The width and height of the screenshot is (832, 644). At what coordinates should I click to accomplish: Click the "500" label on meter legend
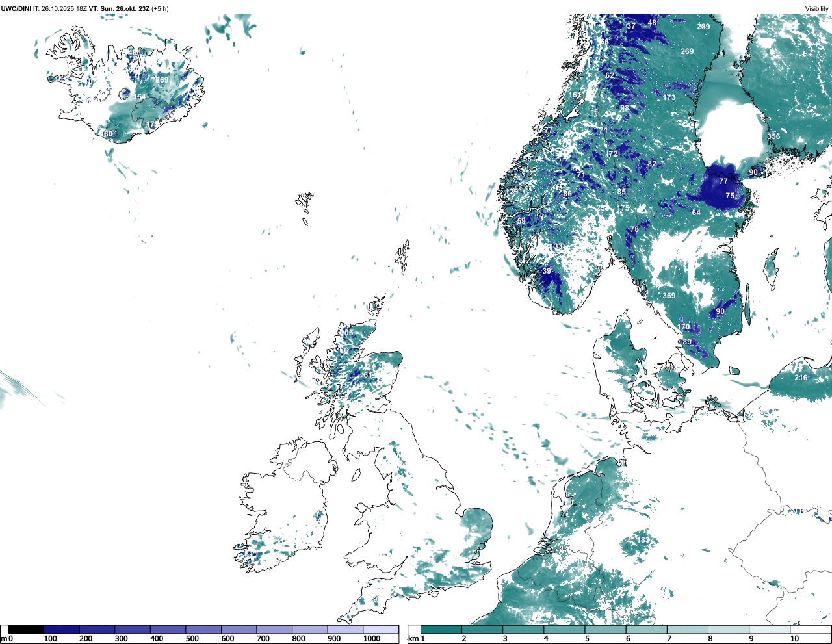[x=192, y=639]
